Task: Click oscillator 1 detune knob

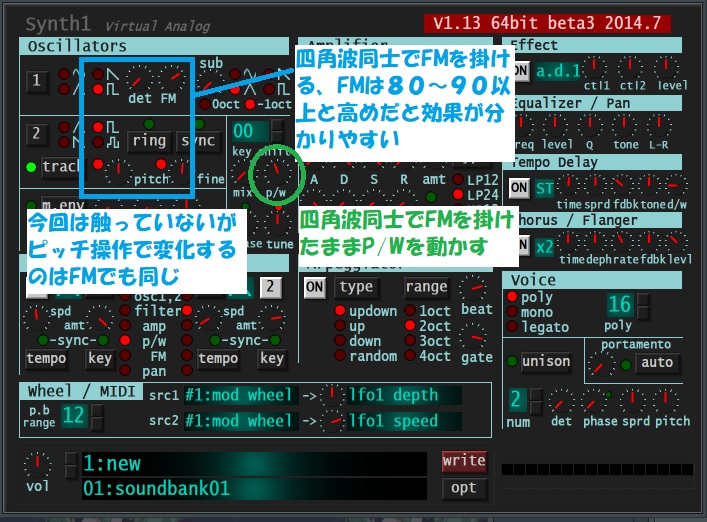Action: (139, 78)
